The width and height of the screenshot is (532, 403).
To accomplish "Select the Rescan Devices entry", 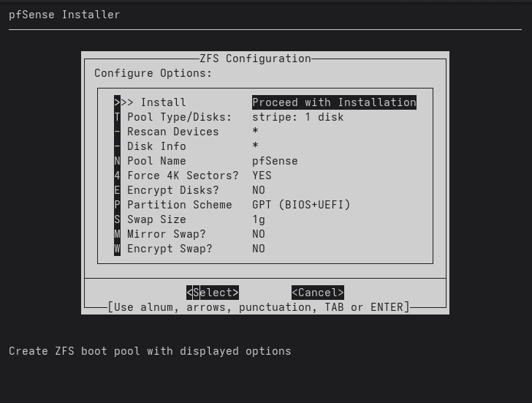I will [186, 132].
